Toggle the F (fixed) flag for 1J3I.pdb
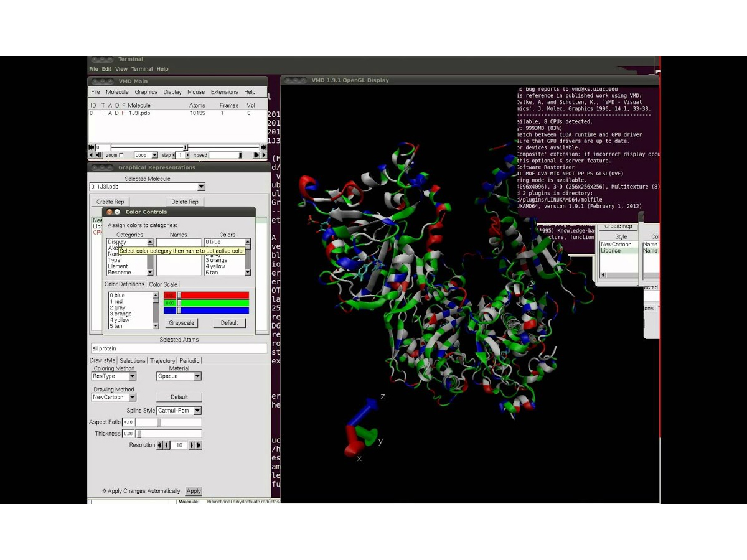Image resolution: width=747 pixels, height=560 pixels. point(123,113)
